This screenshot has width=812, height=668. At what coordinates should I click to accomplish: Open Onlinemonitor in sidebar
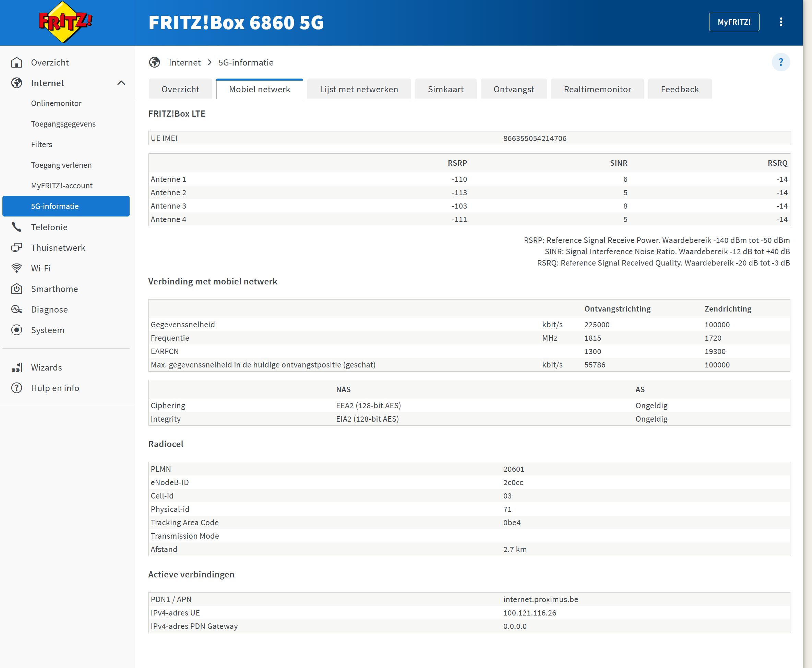click(56, 104)
